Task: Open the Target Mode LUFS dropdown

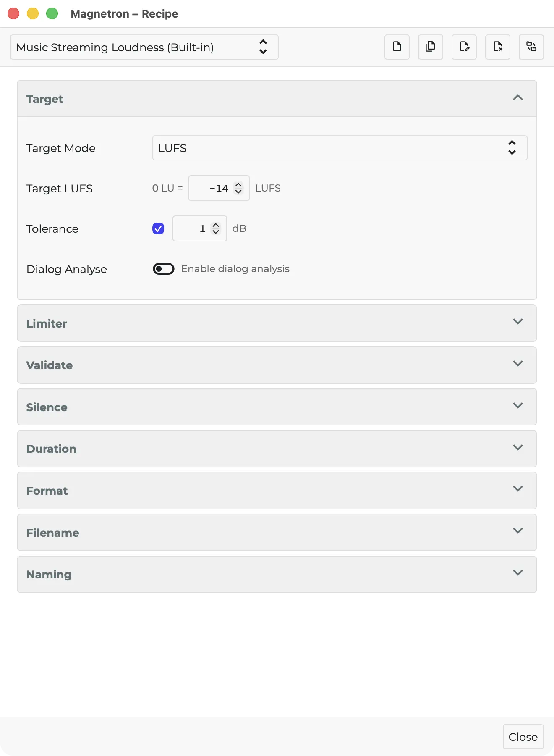Action: pyautogui.click(x=340, y=148)
